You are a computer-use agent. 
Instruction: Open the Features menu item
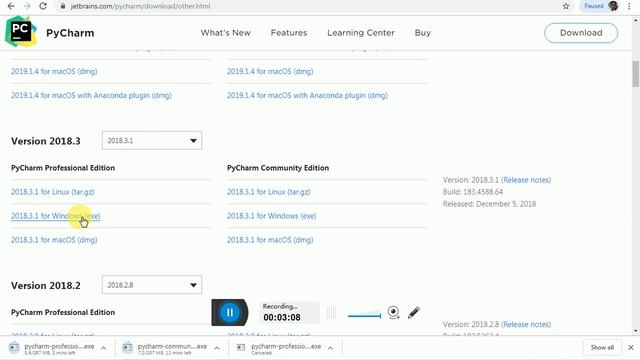pos(289,33)
